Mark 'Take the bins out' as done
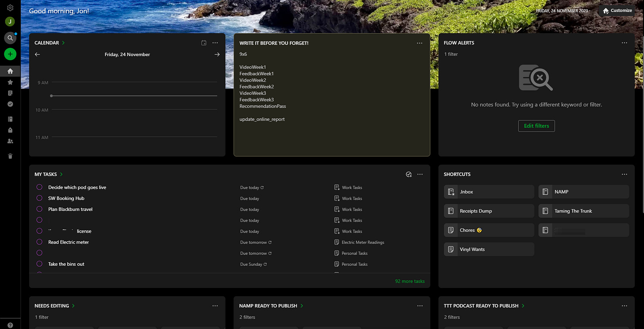The height and width of the screenshot is (329, 644). pos(39,264)
